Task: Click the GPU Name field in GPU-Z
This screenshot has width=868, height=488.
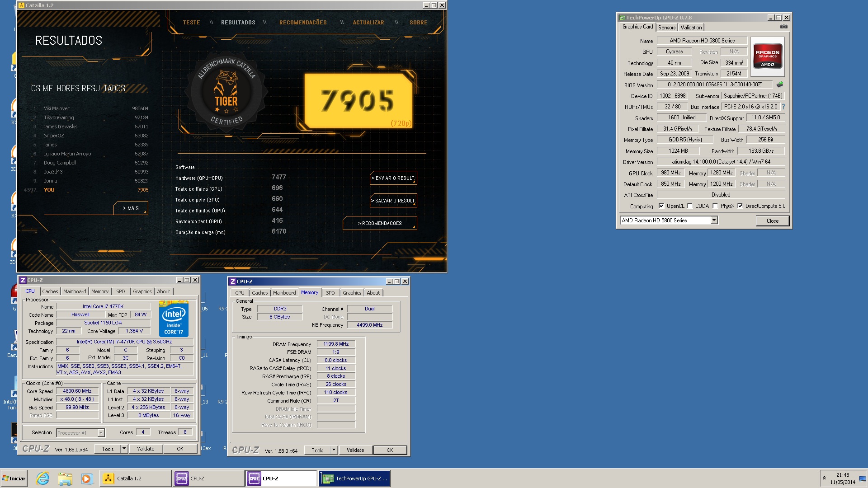Action: pyautogui.click(x=702, y=41)
